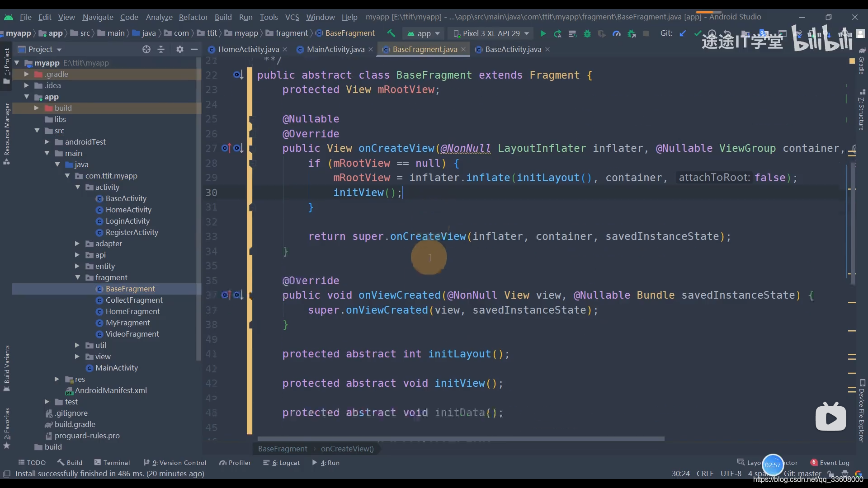Expand the util package
This screenshot has height=488, width=868.
pyautogui.click(x=77, y=345)
